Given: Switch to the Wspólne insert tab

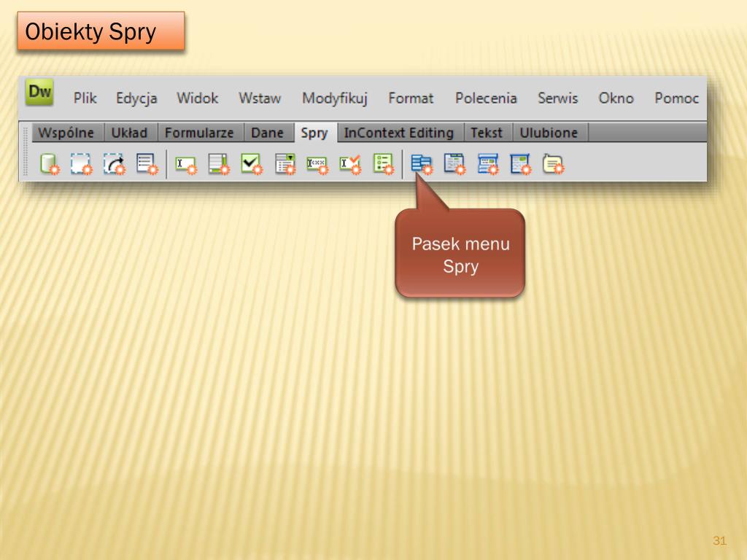Looking at the screenshot, I should pos(66,133).
